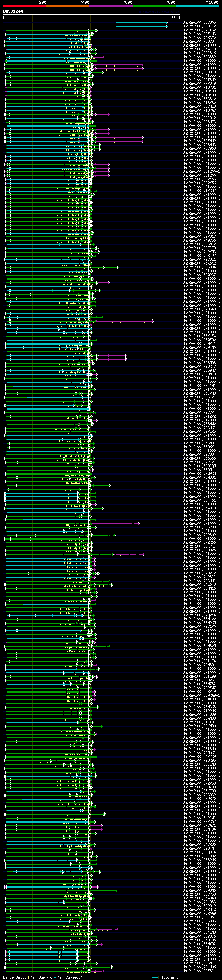Select hit label UniRef100_B6KLF4
Image resolution: width=222 pixels, height=980 pixels.
[x=199, y=336]
